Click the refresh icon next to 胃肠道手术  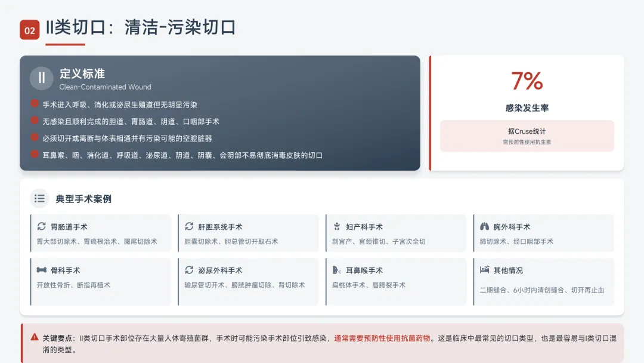[x=42, y=226]
